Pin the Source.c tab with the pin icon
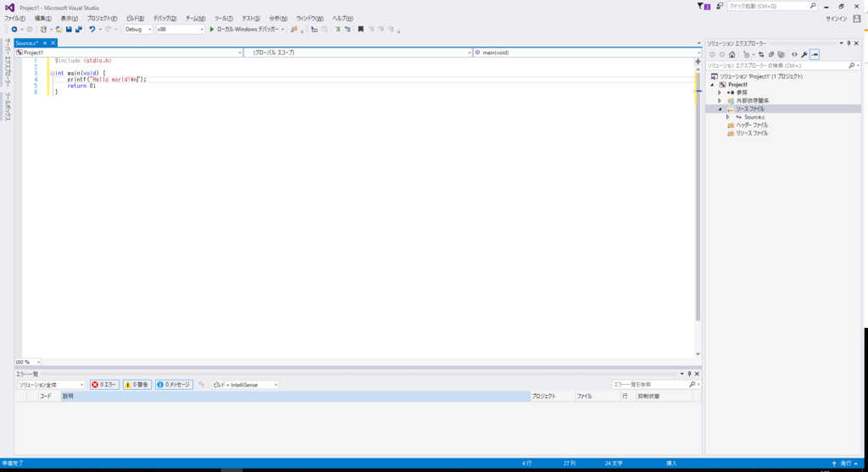The image size is (868, 472). (45, 42)
